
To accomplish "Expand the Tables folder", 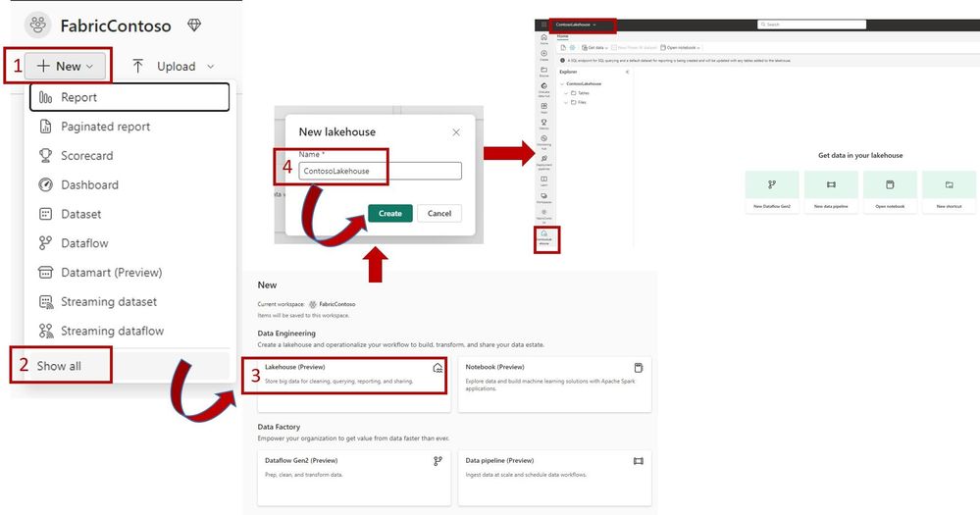I will (x=566, y=92).
